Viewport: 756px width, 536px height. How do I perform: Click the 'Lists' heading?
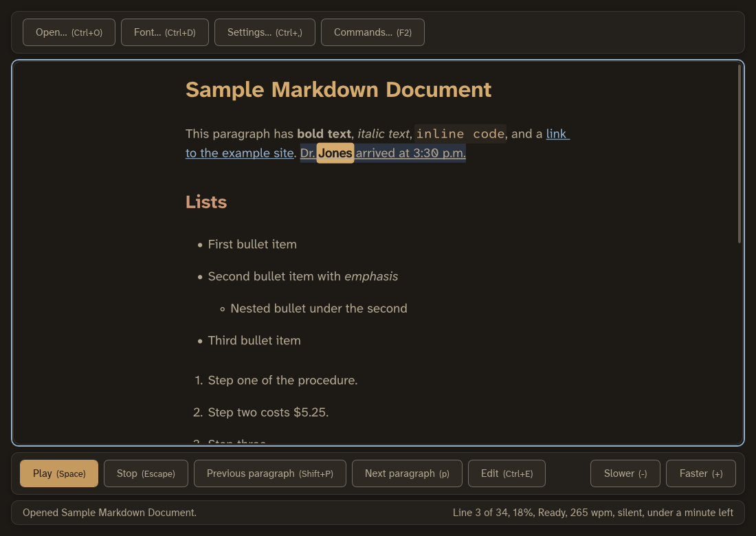[206, 202]
